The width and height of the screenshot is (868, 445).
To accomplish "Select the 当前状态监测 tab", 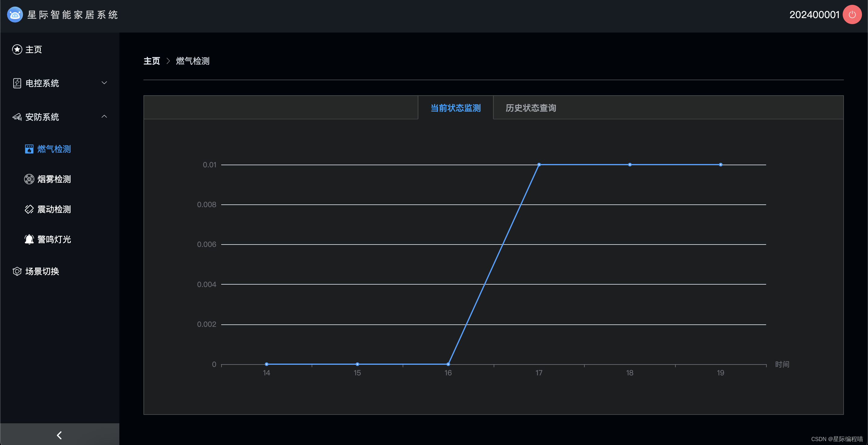I will click(x=456, y=108).
